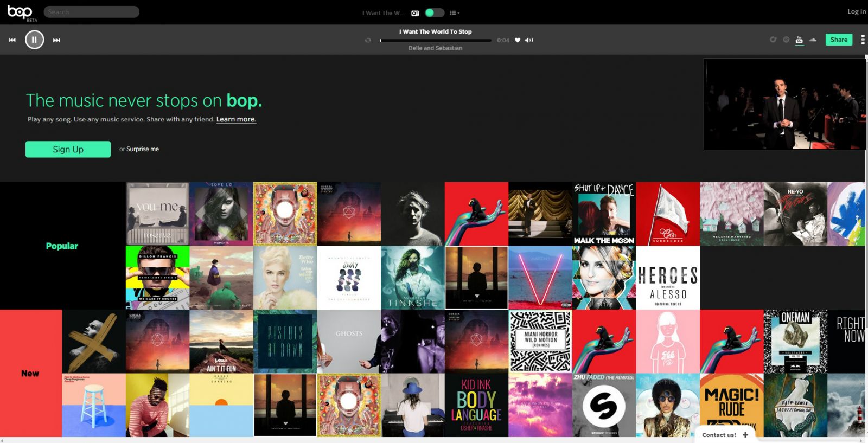Play the Pistols at Dawn cover

285,342
